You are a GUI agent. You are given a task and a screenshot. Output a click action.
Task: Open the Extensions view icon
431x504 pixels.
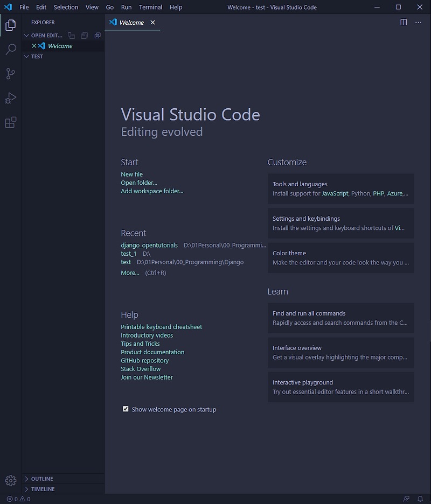click(10, 122)
